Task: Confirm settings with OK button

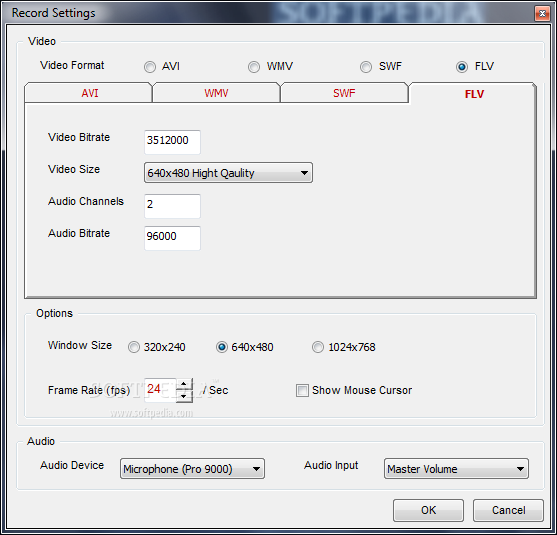Action: [x=428, y=510]
